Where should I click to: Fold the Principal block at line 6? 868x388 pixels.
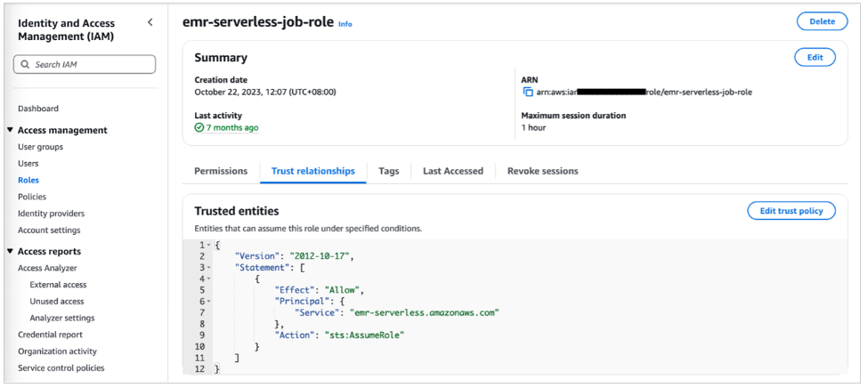[208, 302]
